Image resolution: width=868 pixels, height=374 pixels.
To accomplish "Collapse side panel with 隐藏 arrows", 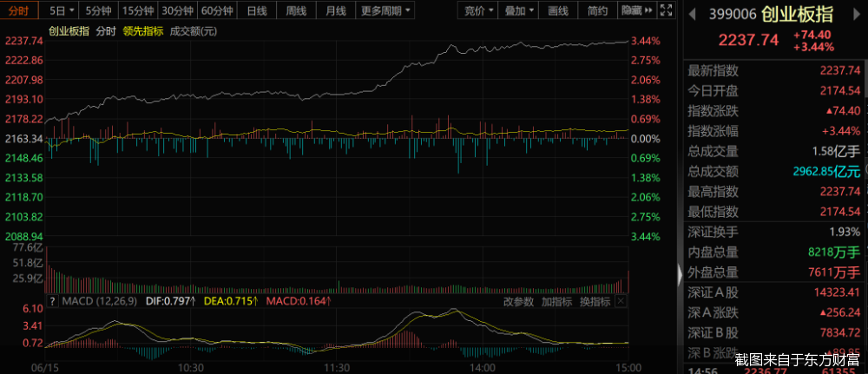I will 636,11.
